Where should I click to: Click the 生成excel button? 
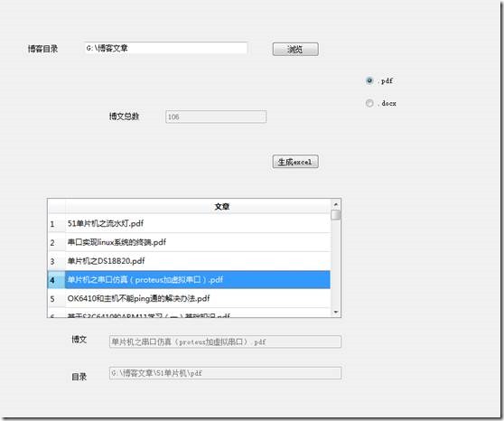(x=295, y=162)
